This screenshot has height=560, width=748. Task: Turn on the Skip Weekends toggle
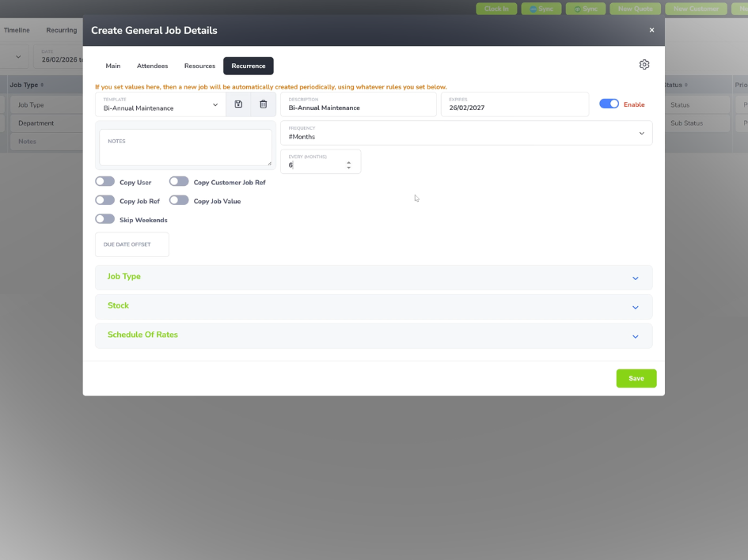tap(105, 219)
